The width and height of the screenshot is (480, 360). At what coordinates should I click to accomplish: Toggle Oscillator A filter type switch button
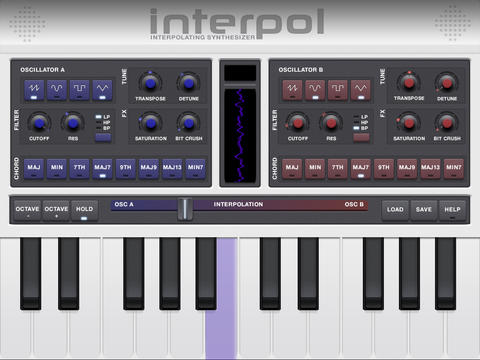103,138
